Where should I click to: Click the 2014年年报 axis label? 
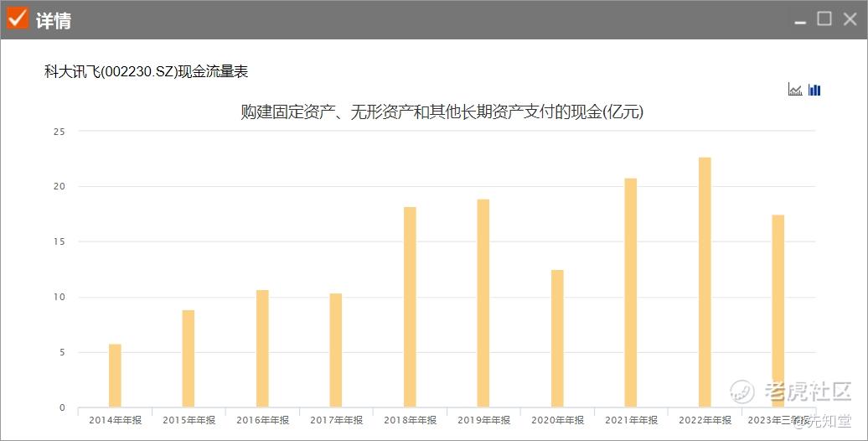115,420
